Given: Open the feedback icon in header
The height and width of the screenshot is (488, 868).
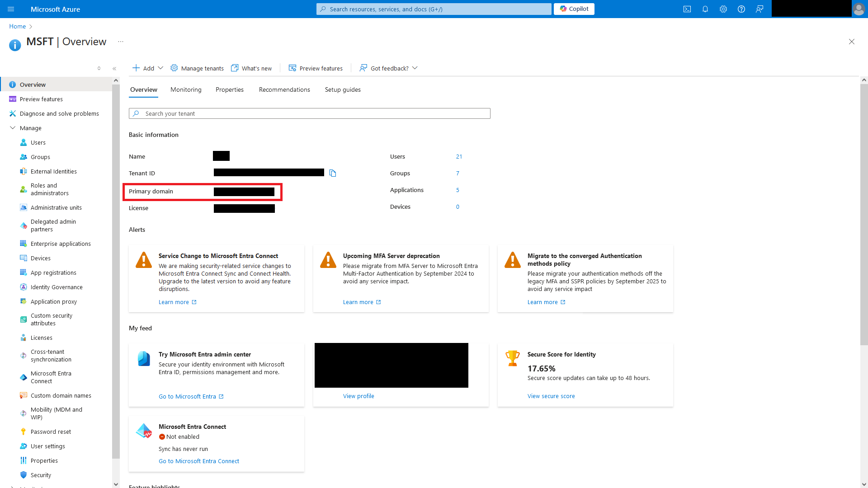Looking at the screenshot, I should (x=759, y=9).
